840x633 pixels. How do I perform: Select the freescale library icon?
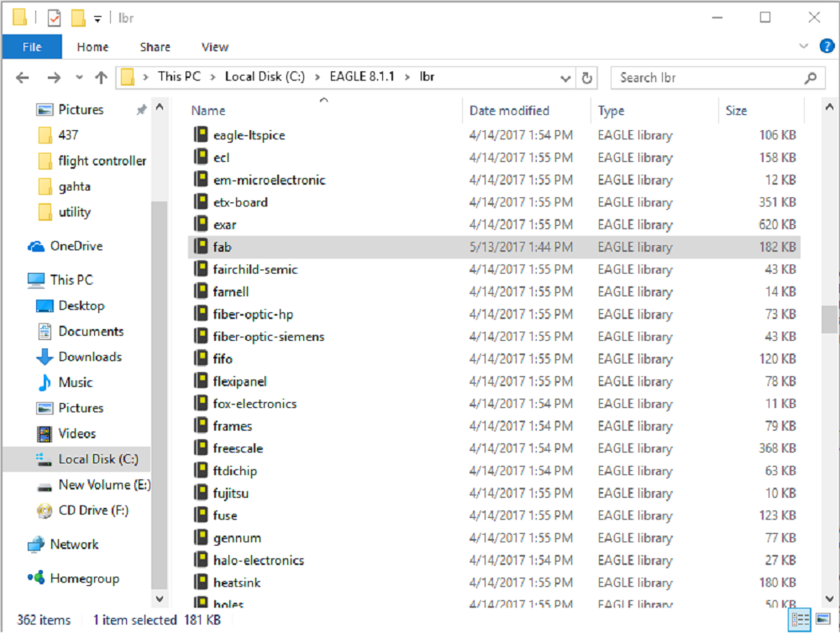pos(201,447)
